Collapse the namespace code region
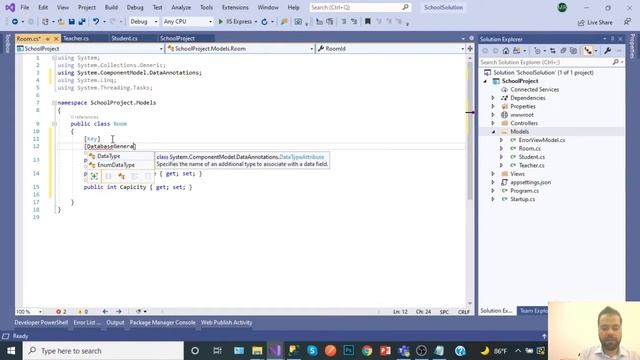Screen dimensions: 640x360 coord(54,103)
